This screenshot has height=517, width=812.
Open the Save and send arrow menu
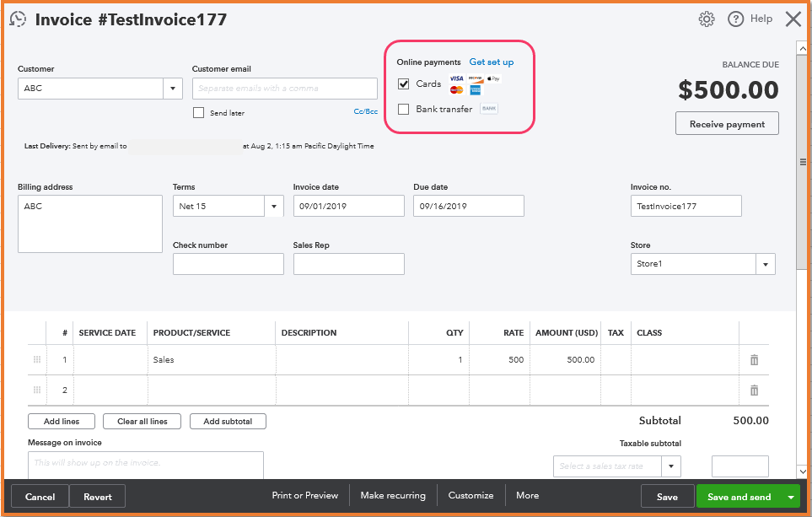[791, 498]
